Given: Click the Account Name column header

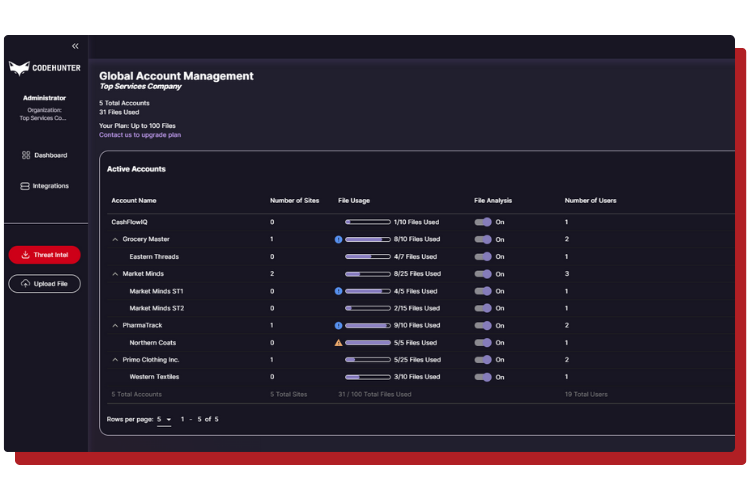Looking at the screenshot, I should click(x=134, y=200).
